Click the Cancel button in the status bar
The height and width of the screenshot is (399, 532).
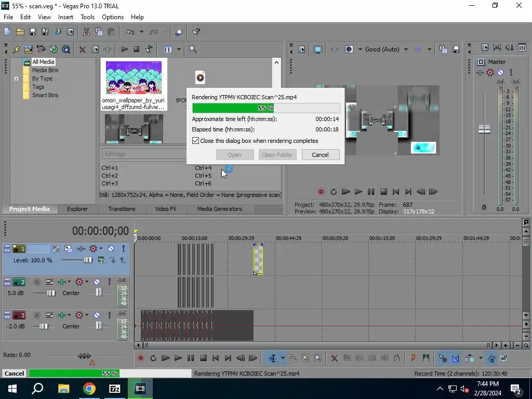pos(14,373)
